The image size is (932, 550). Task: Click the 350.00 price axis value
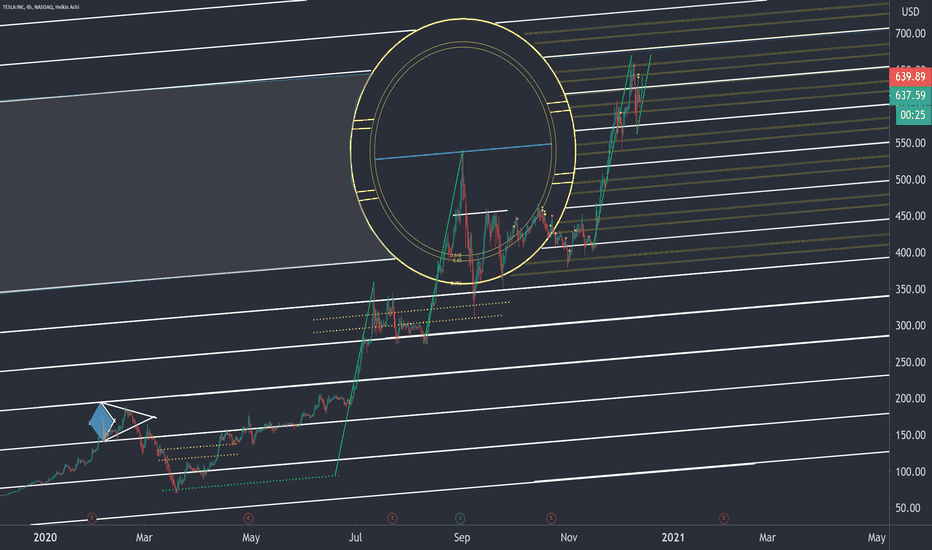(x=911, y=290)
